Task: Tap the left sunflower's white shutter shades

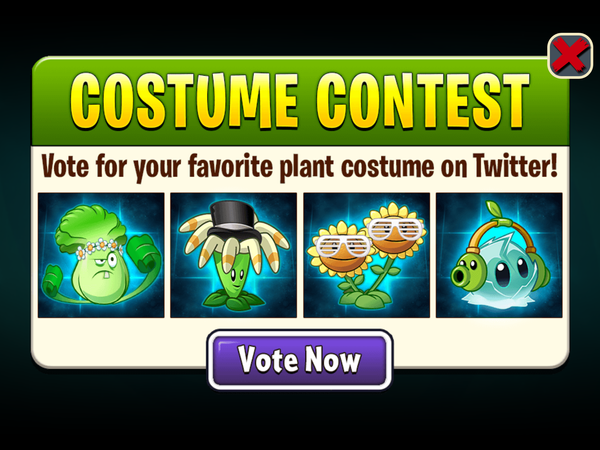Action: [342, 246]
